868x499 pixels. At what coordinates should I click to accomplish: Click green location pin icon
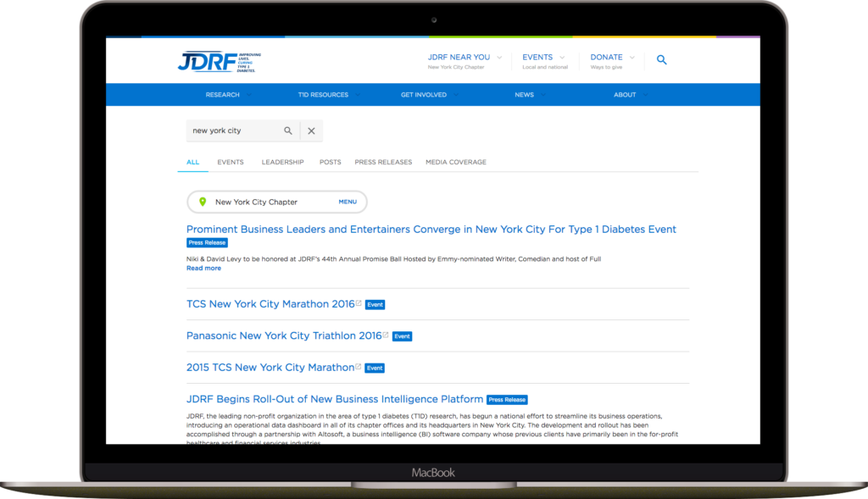point(203,202)
